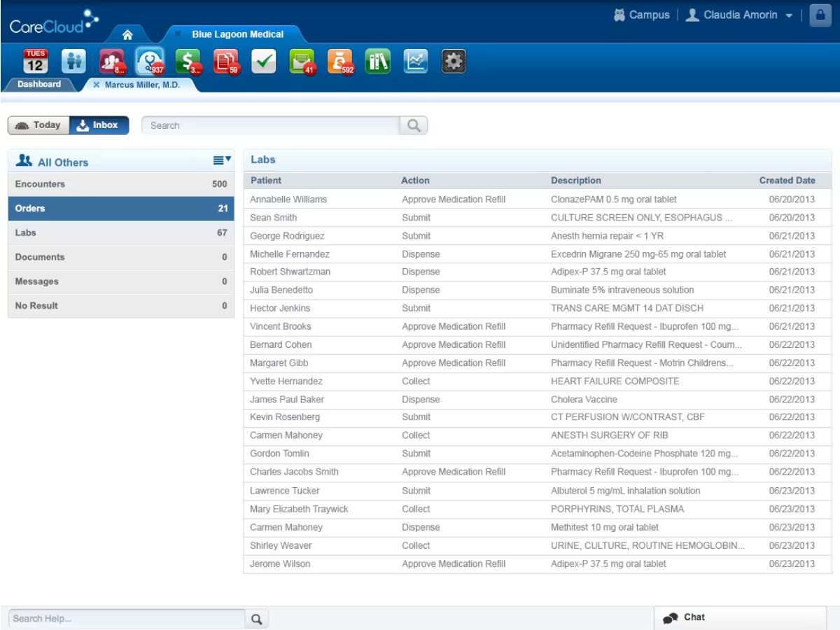The image size is (840, 630).
Task: Switch to the Today view toggle
Action: coord(38,125)
